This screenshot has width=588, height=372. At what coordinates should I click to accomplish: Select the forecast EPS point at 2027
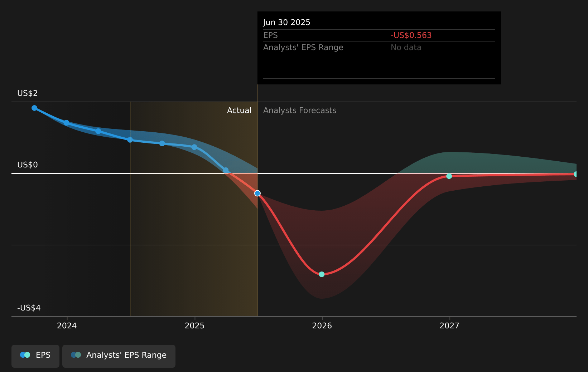click(449, 176)
